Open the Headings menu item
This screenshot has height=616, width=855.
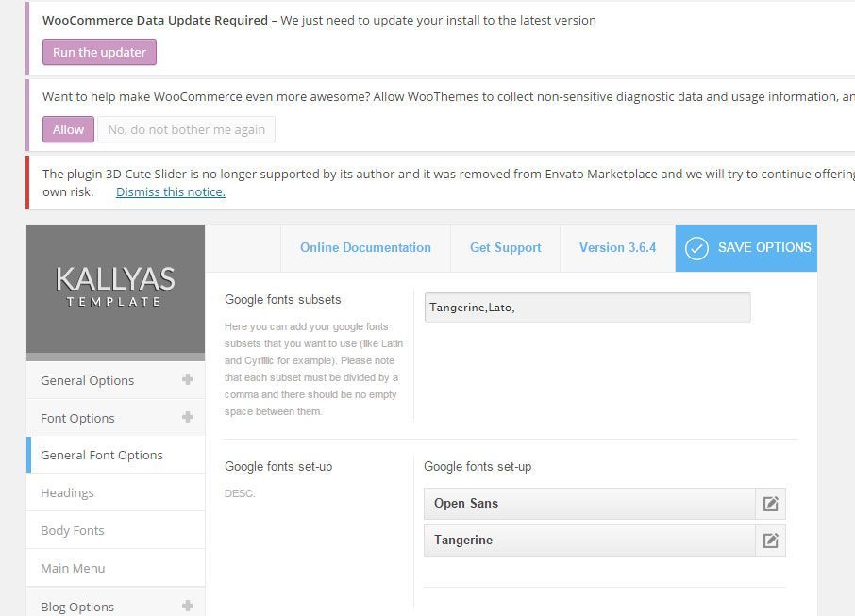point(115,492)
